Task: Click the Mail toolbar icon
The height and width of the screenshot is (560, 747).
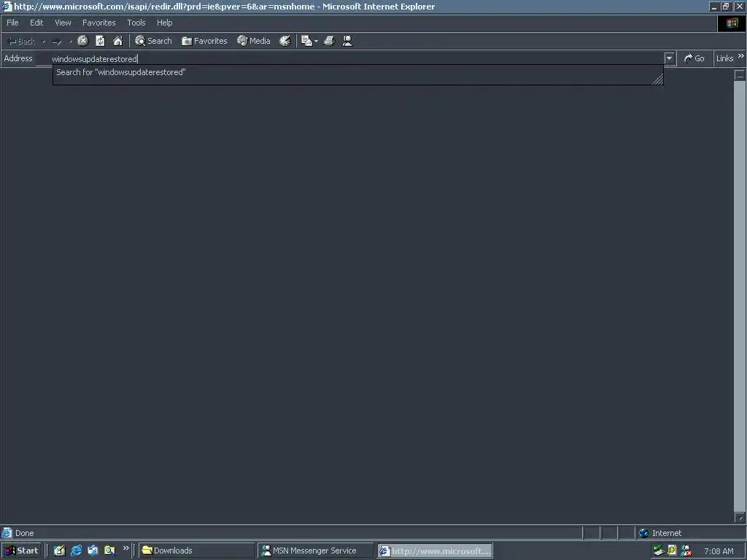Action: [307, 41]
